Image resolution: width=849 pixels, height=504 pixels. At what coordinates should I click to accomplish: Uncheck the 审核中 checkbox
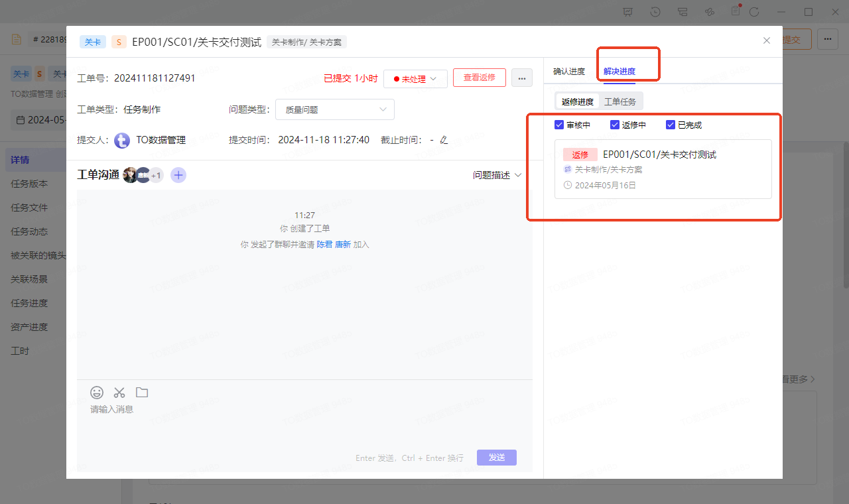tap(559, 125)
